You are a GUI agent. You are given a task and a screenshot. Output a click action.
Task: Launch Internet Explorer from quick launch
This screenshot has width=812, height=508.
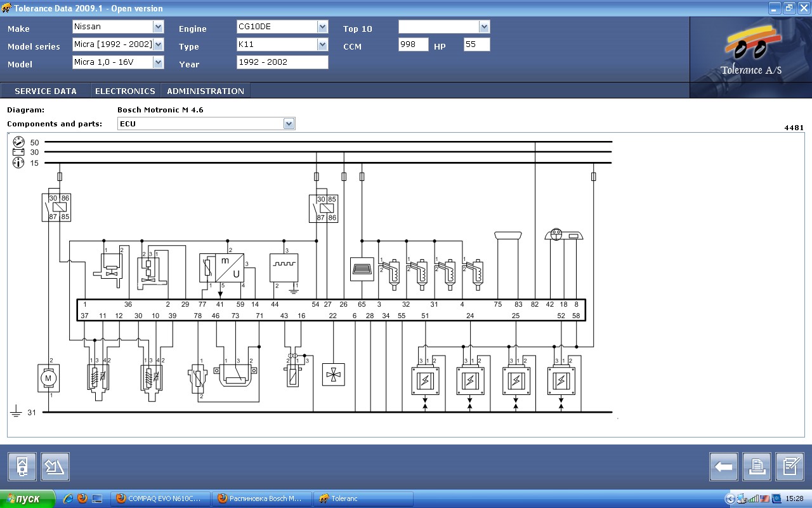69,498
